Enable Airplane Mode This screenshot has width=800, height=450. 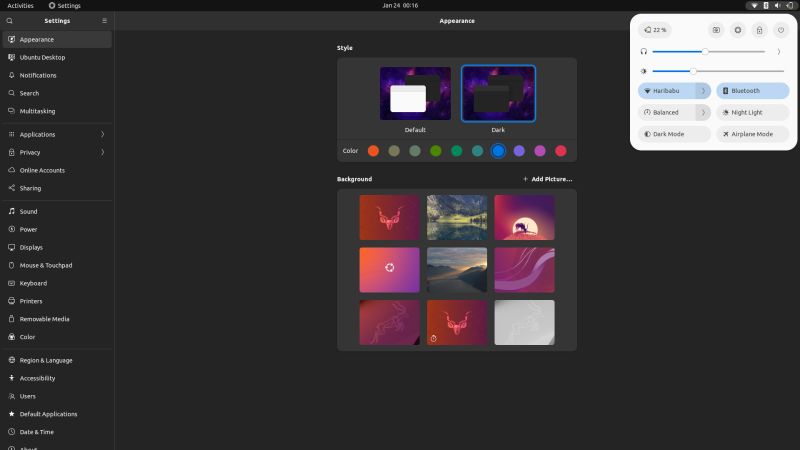(x=753, y=134)
